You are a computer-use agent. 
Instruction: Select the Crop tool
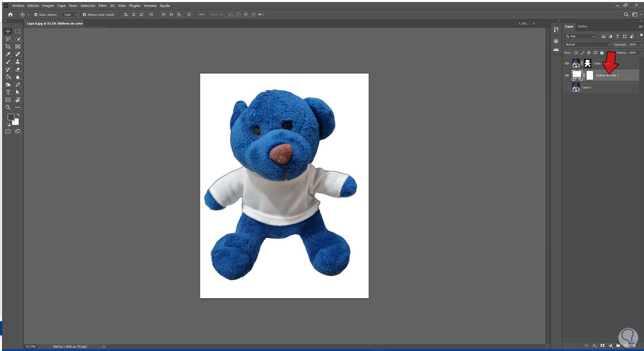pyautogui.click(x=8, y=47)
